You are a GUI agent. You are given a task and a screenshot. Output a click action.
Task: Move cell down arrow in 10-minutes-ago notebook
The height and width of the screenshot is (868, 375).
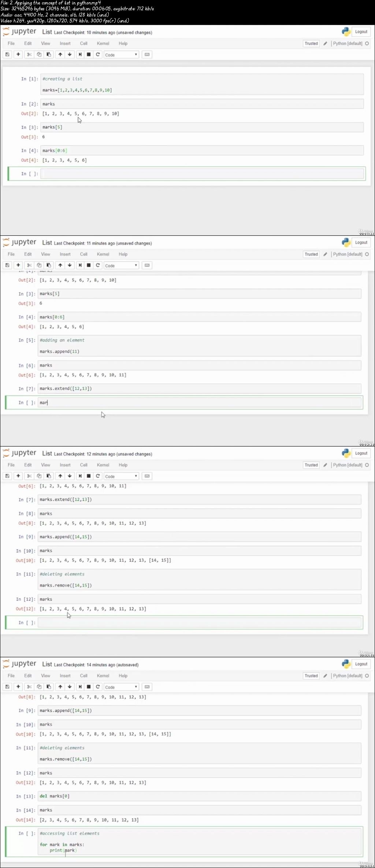click(70, 55)
